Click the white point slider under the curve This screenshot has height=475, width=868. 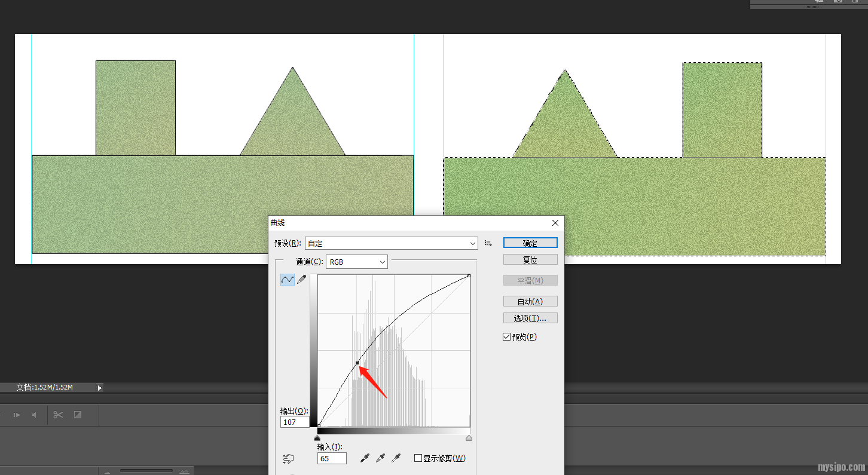[x=469, y=438]
